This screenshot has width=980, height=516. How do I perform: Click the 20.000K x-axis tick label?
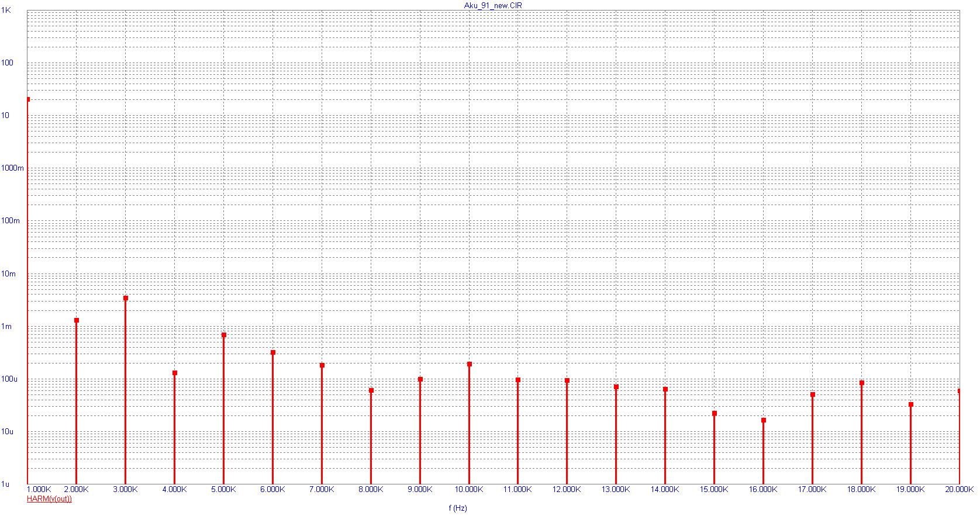tap(960, 490)
